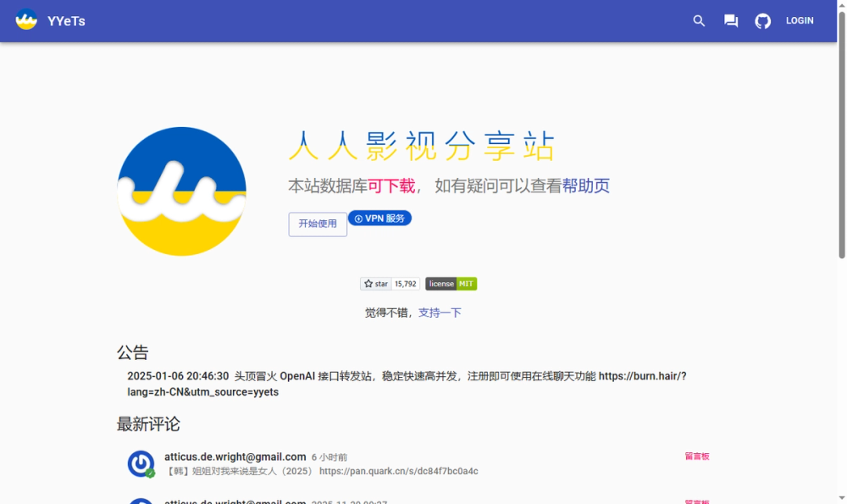Click the scrollbar down arrow

[842, 498]
